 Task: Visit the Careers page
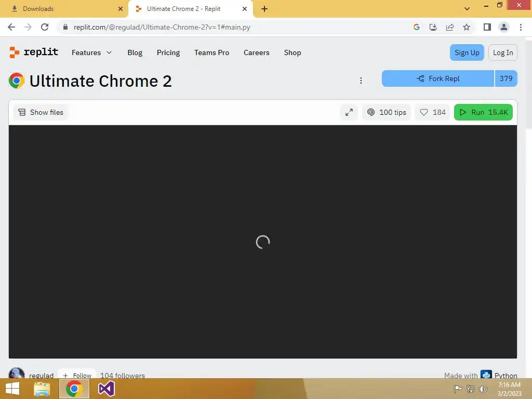coord(257,52)
